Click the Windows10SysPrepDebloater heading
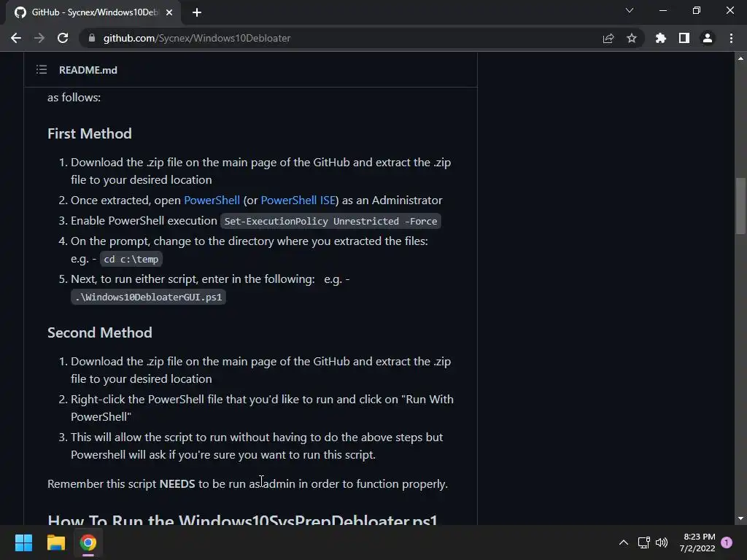 coord(242,520)
